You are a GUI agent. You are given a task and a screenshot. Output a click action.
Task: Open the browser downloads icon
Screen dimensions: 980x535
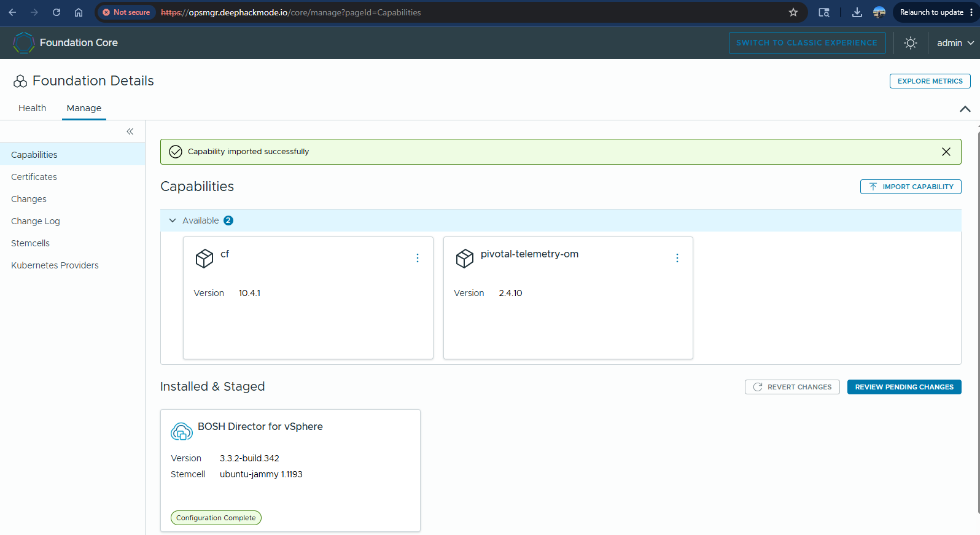[857, 12]
